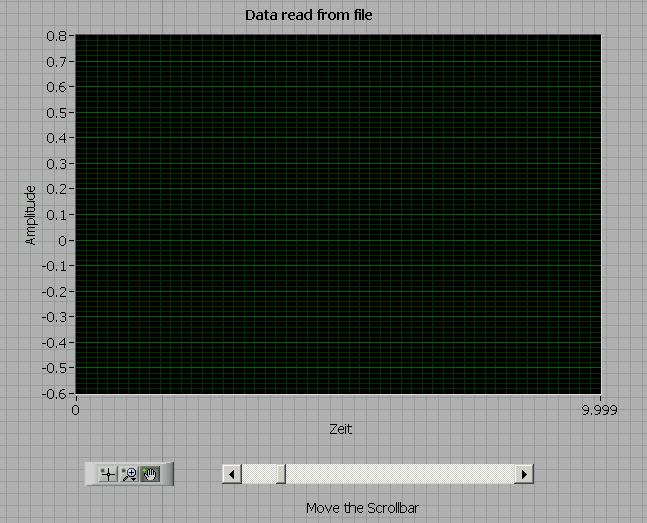The height and width of the screenshot is (523, 647).
Task: Click the Y-axis value 0.5
Action: click(56, 113)
